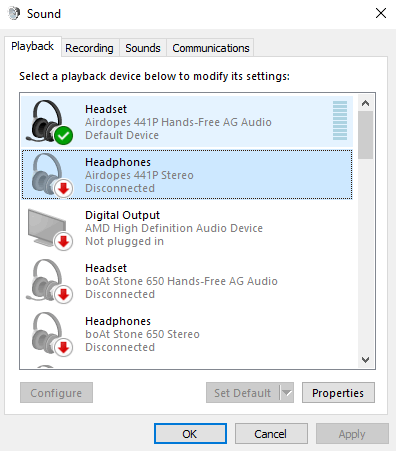Click the boAt Stone 650 Stereo headphones icon
The height and width of the screenshot is (451, 396).
point(51,334)
